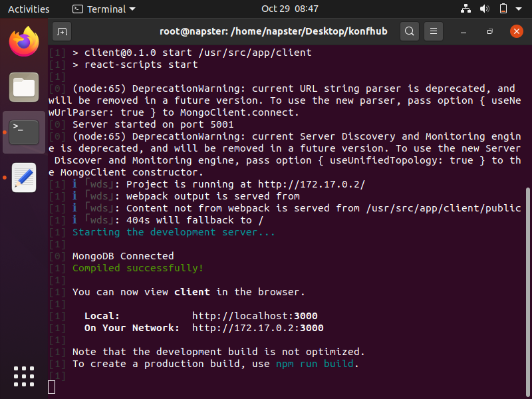This screenshot has height=399, width=532.
Task: Click 'You can now view client' line
Action: point(189,292)
